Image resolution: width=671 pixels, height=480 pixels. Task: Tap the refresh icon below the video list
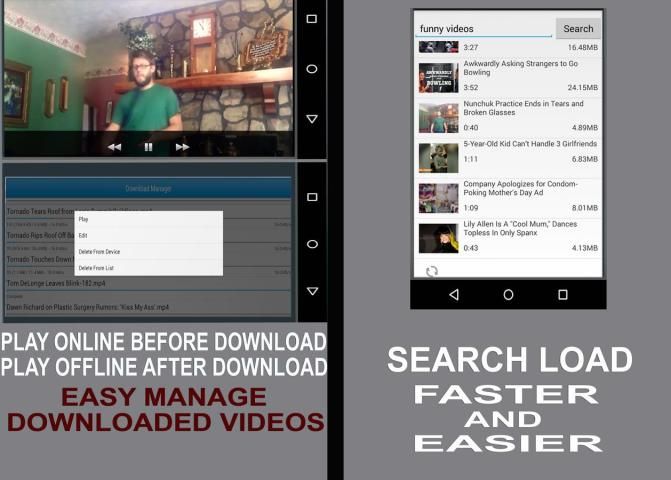pos(432,271)
